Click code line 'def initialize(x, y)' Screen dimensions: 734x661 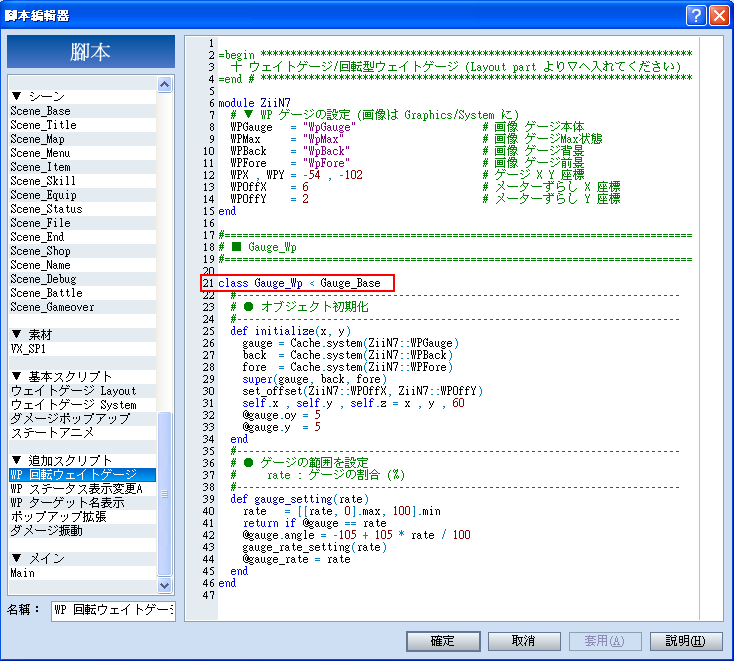click(290, 331)
